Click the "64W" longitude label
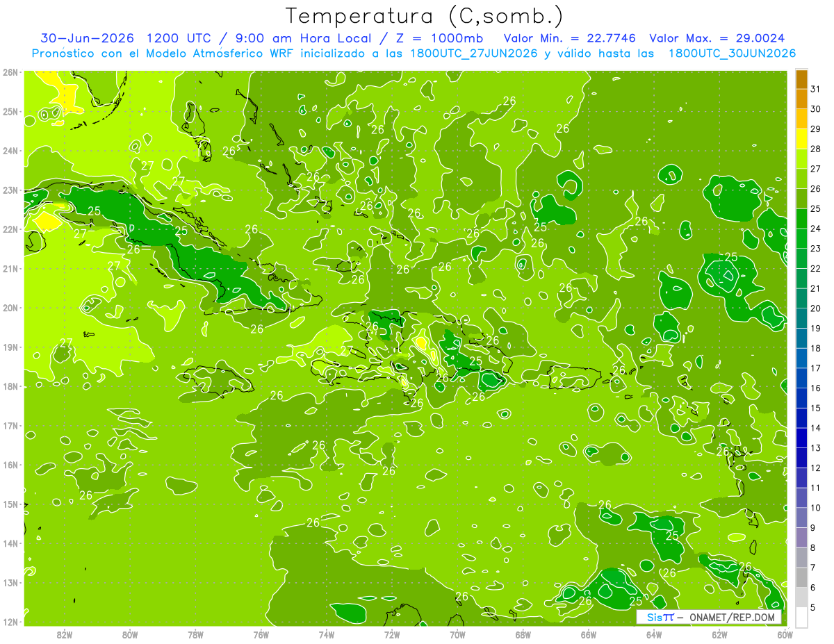Image resolution: width=834 pixels, height=644 pixels. tap(654, 634)
